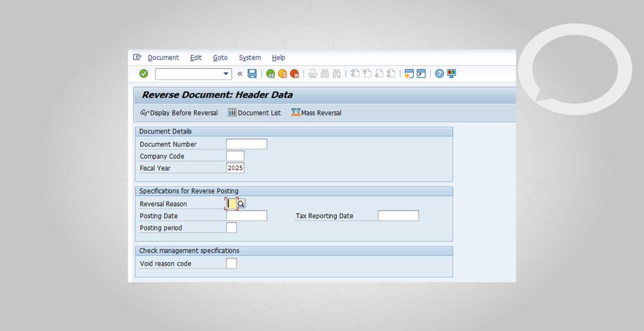Image resolution: width=644 pixels, height=331 pixels.
Task: Cancel using the red X icon
Action: coord(295,73)
